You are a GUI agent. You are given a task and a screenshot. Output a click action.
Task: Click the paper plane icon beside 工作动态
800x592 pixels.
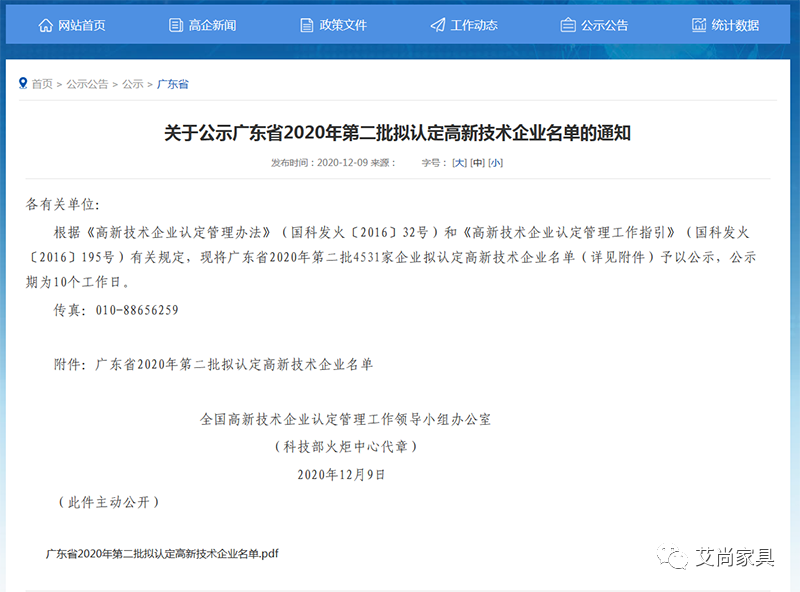[438, 25]
